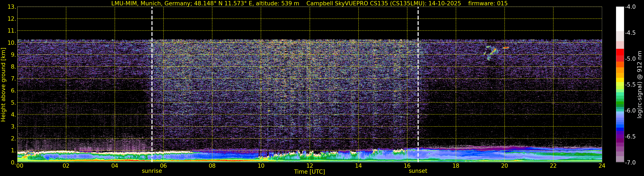Click the height axis tick '3.'
644x176 pixels.
(13, 127)
